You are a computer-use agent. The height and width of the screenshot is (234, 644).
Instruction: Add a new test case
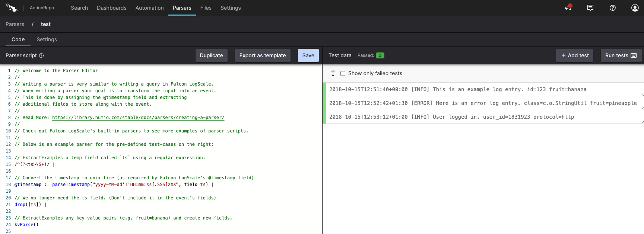point(575,55)
